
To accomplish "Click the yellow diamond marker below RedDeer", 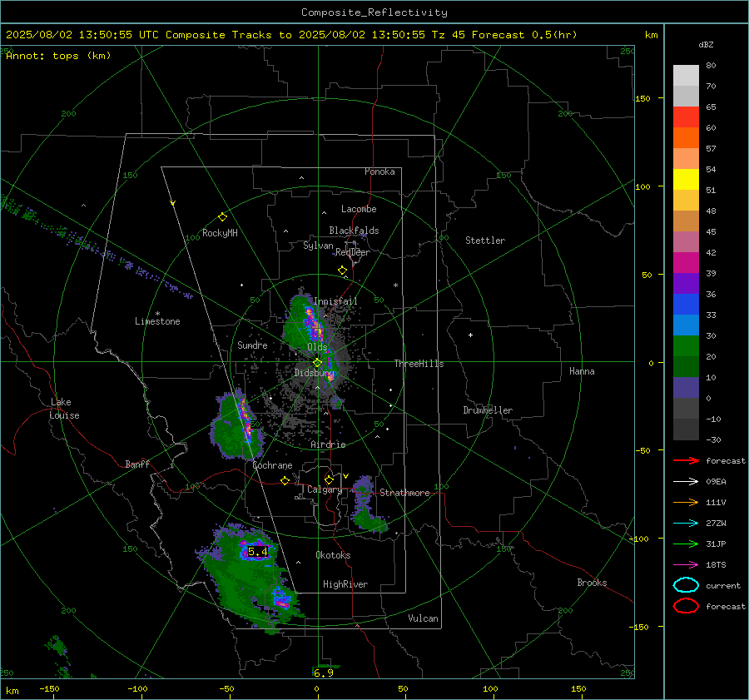I will tap(343, 271).
